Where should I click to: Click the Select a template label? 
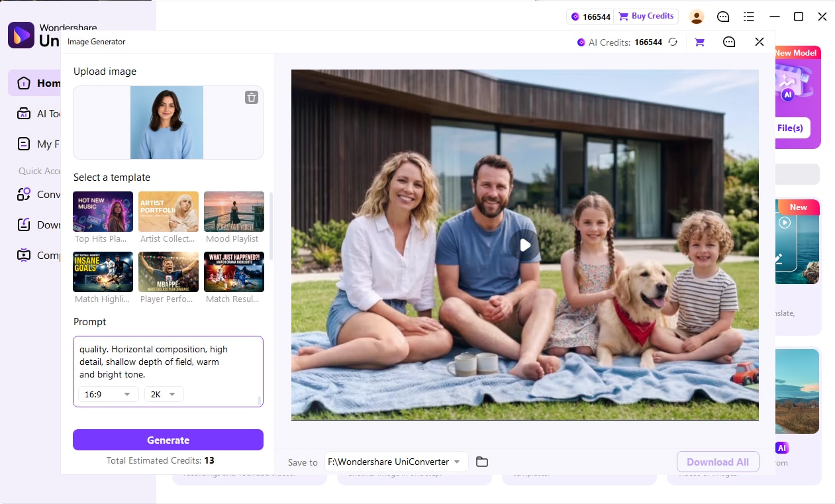pyautogui.click(x=112, y=177)
